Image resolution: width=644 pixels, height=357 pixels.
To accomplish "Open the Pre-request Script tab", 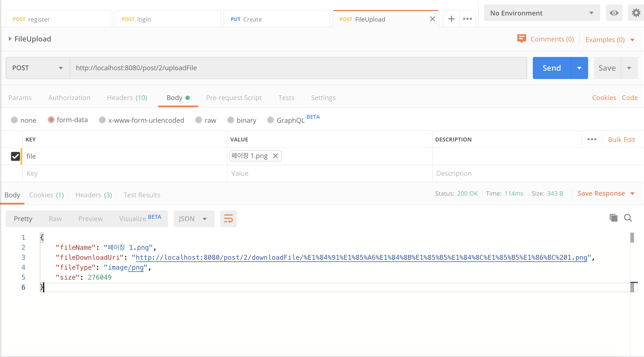I will [234, 98].
